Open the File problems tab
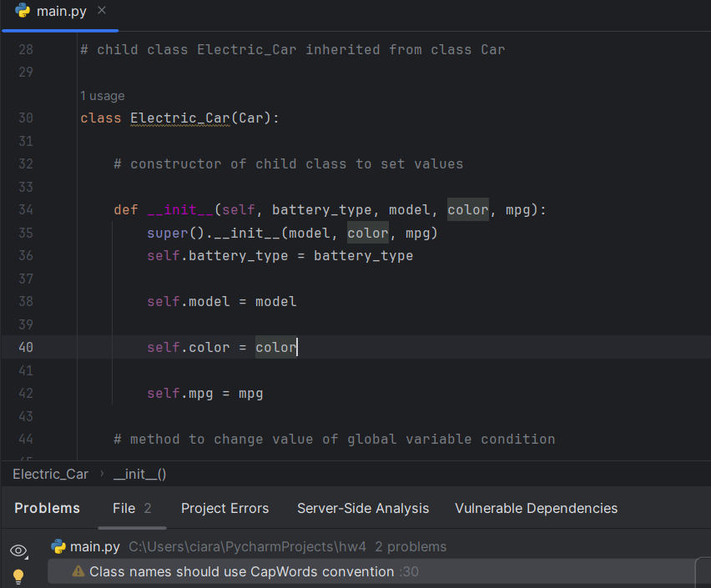This screenshot has height=588, width=711. [x=132, y=508]
